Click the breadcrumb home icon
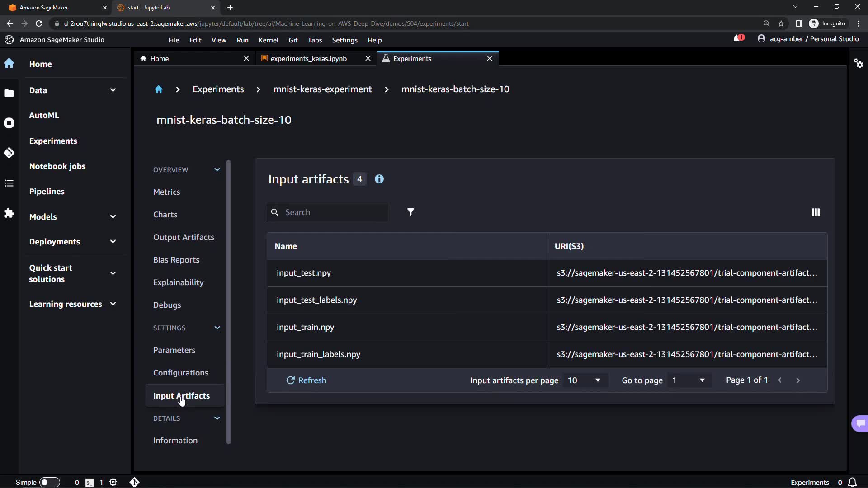 [158, 89]
